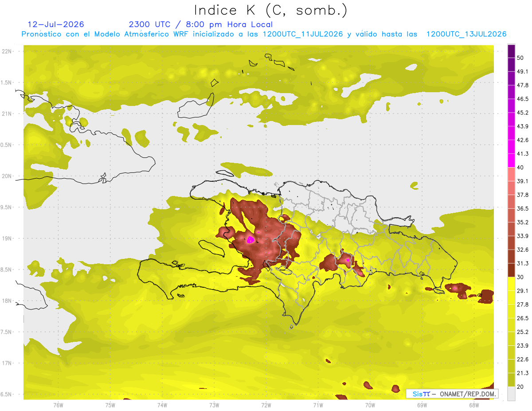This screenshot has width=532, height=411.
Task: Click the valid-until time "1200UTC_13JUL2026"
Action: (x=466, y=34)
